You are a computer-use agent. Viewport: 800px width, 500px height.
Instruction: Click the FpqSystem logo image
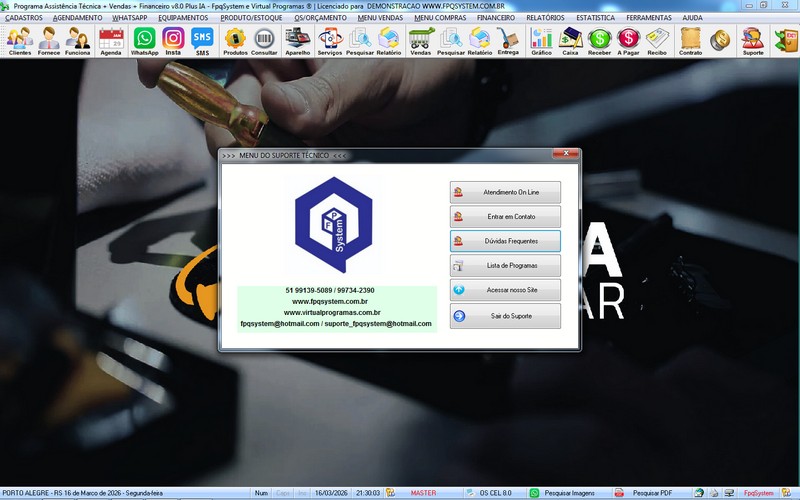point(334,224)
